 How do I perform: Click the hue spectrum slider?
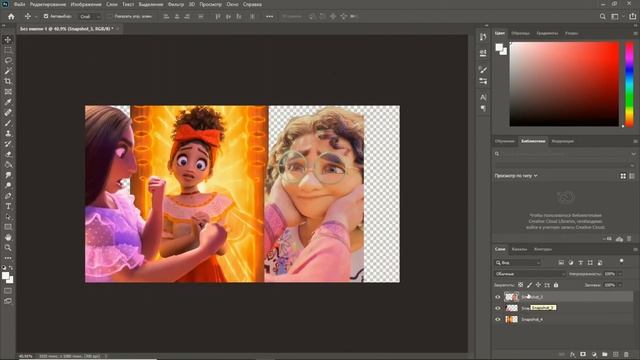click(x=629, y=84)
